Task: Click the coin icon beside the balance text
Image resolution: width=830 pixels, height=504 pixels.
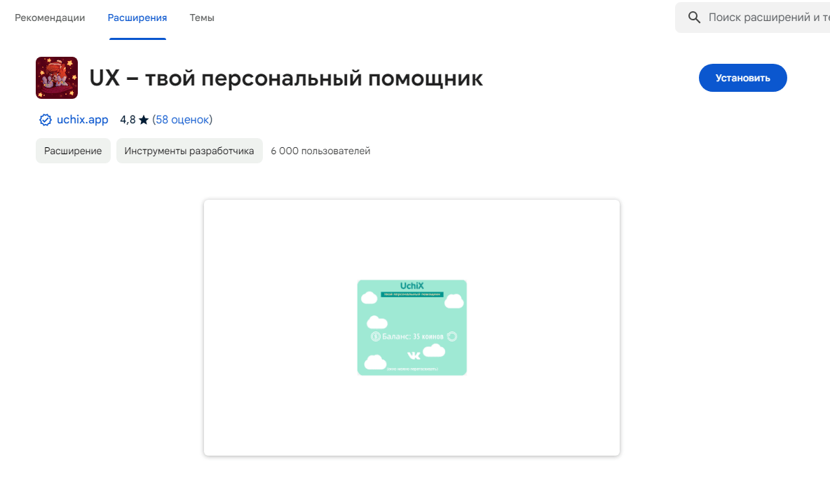Action: tap(375, 336)
